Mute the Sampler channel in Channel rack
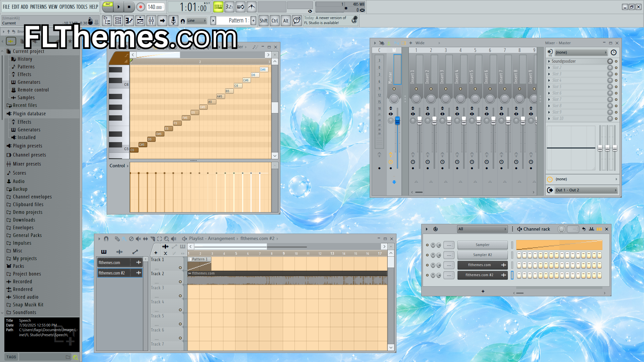The height and width of the screenshot is (362, 644). point(427,245)
